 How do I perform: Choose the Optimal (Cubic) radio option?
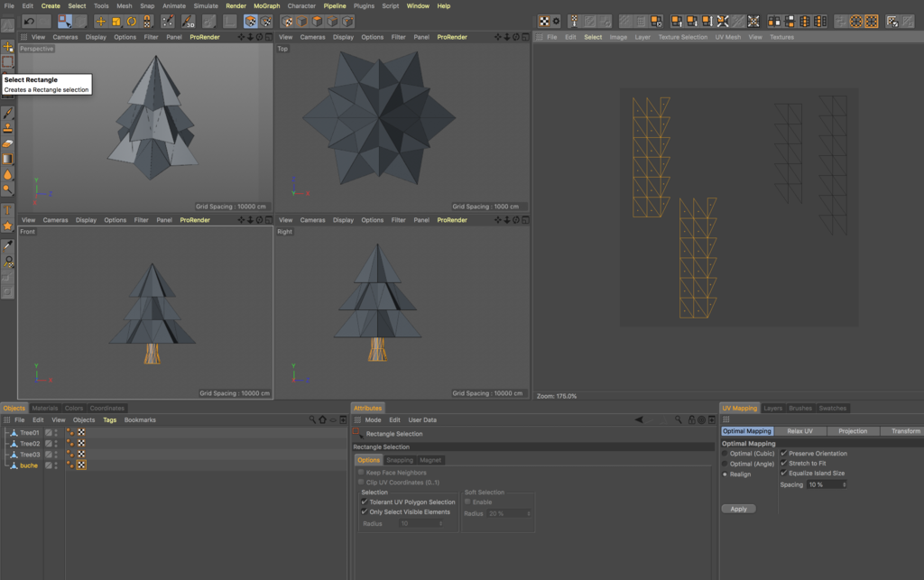point(725,454)
